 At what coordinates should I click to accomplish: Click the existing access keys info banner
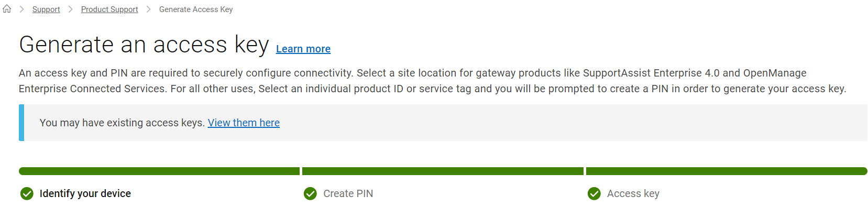click(443, 123)
